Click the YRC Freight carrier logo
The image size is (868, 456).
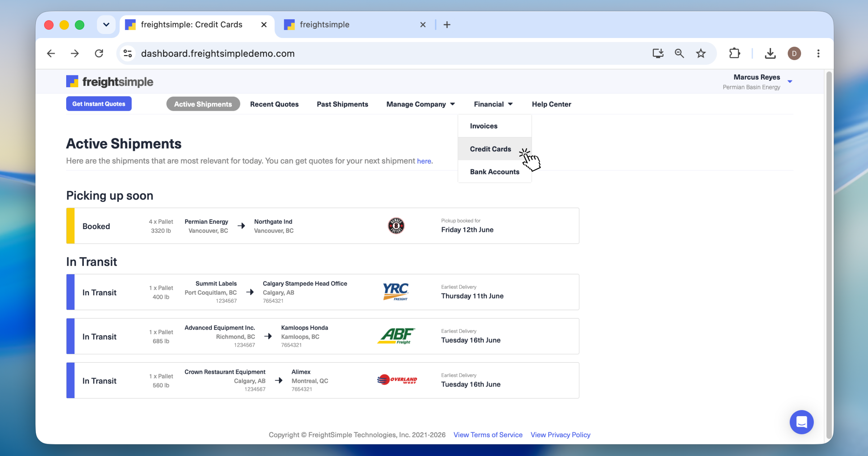tap(396, 292)
